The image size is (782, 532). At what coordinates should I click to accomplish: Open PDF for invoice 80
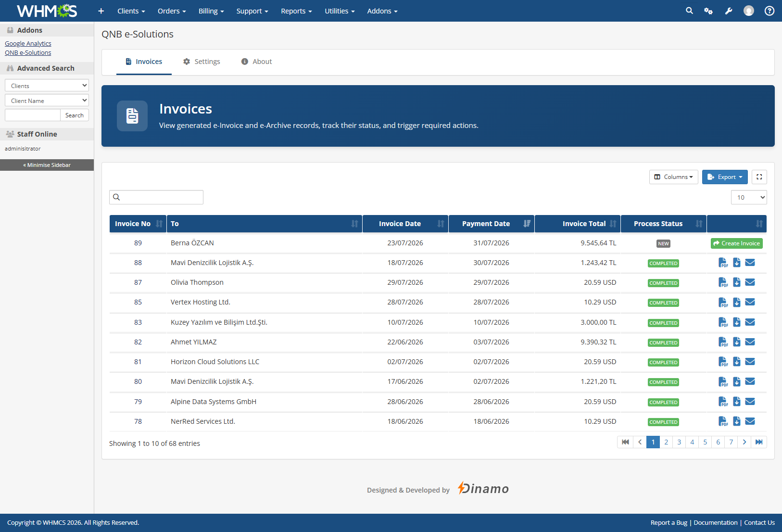pos(723,381)
